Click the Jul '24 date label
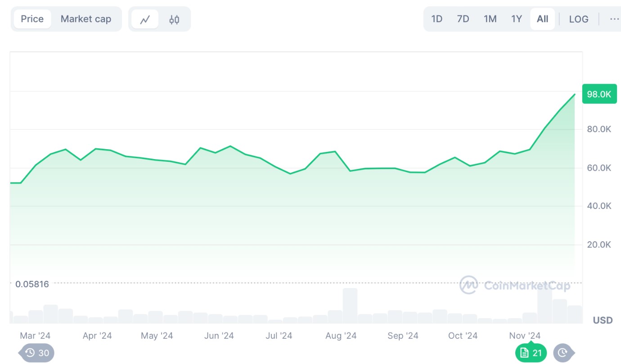Viewport: 621px width, 364px height. pos(279,336)
